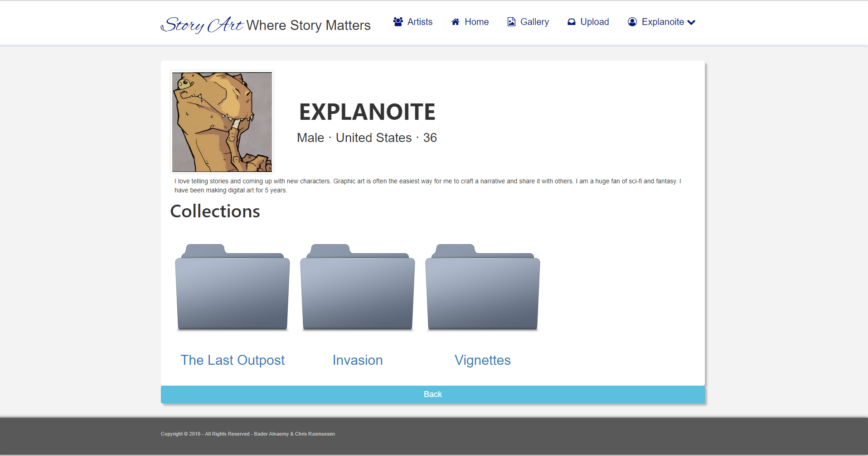Viewport: 868px width, 456px height.
Task: Click the Gallery image icon
Action: tap(511, 22)
